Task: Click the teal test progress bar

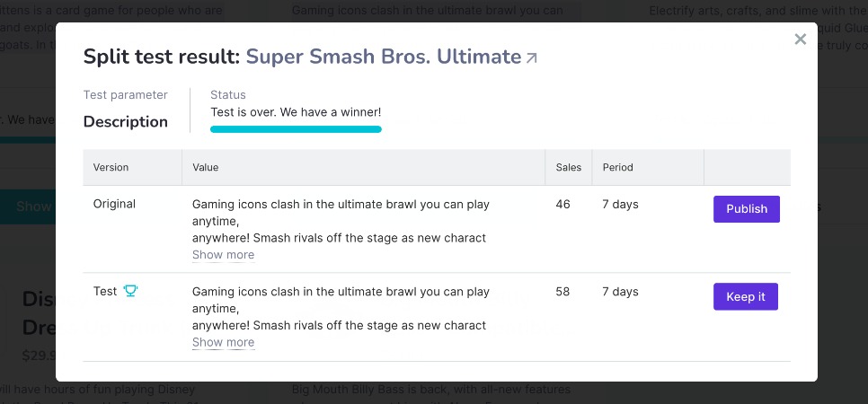Action: [x=296, y=129]
